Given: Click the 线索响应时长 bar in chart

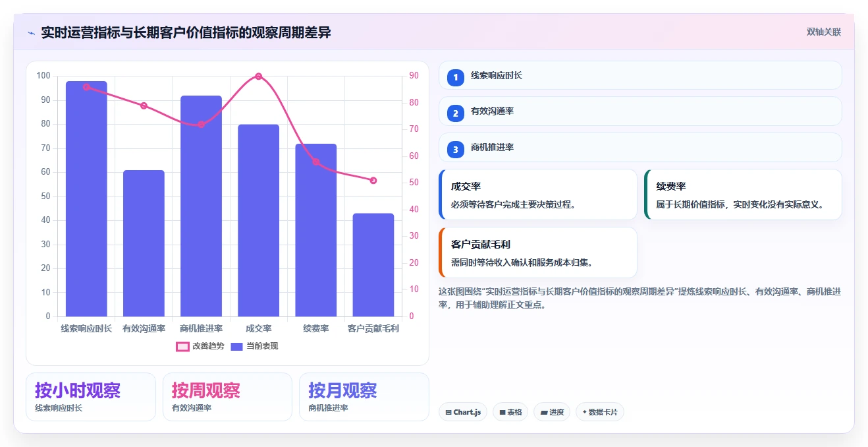Looking at the screenshot, I should [86, 199].
